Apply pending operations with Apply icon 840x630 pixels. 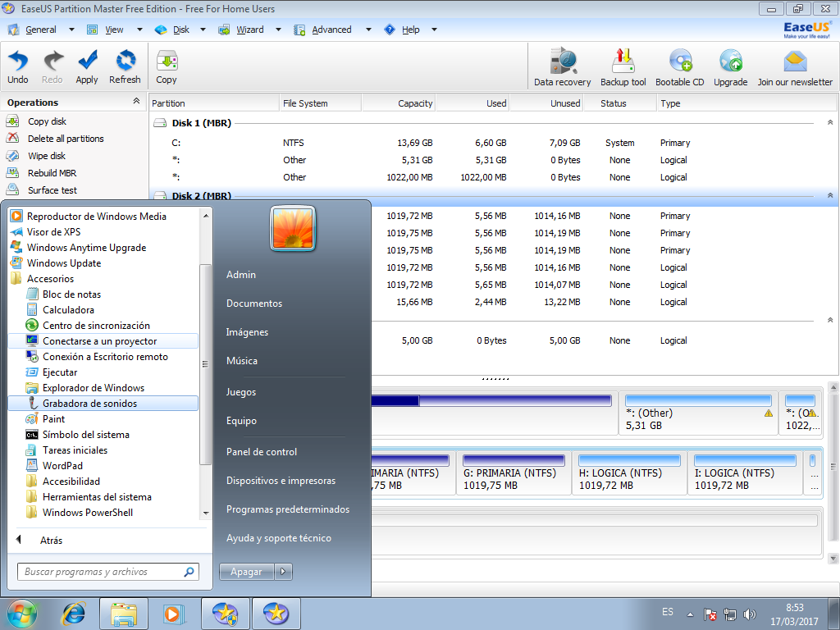[87, 67]
